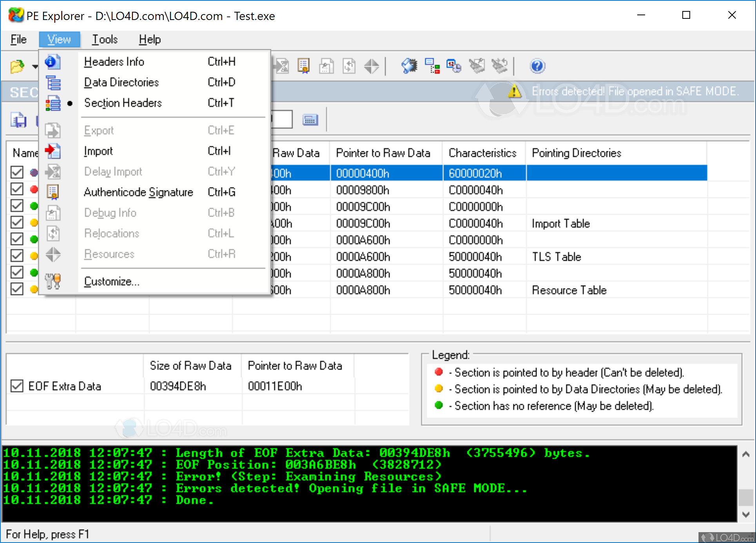Click the log scrollbar down arrow
Viewport: 756px width, 543px height.
point(746,514)
